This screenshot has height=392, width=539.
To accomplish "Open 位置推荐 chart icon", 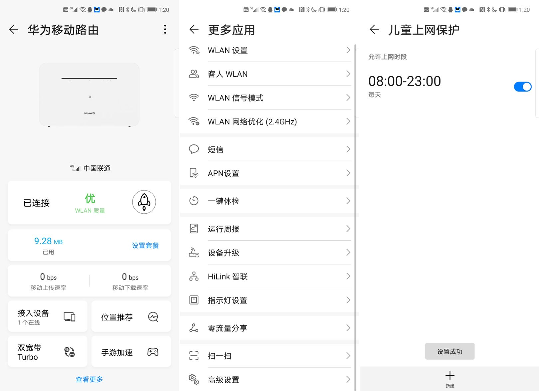I will (153, 317).
